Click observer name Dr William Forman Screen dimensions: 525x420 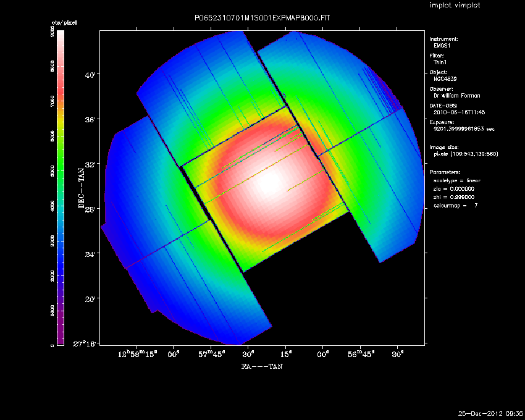pyautogui.click(x=456, y=96)
